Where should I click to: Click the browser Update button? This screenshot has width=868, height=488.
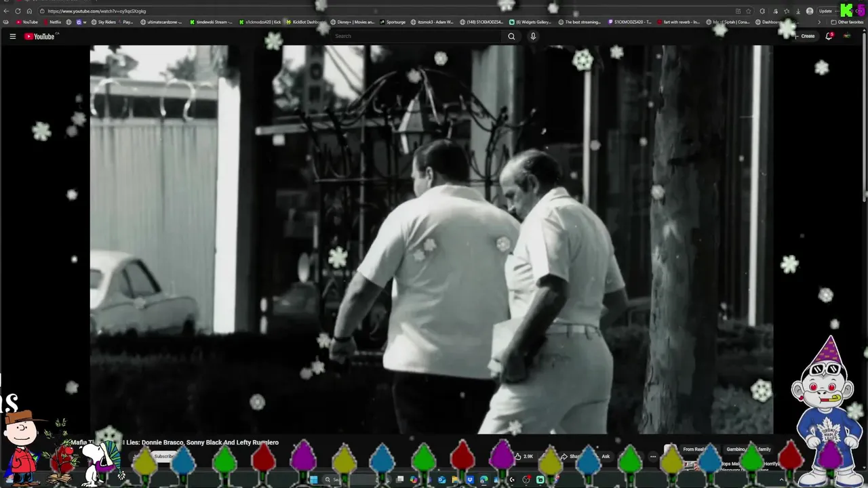[x=825, y=11]
